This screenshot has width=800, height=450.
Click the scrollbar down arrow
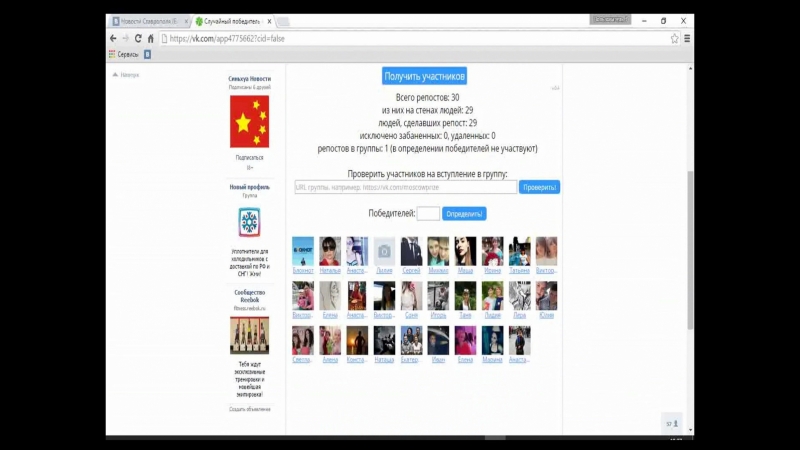pos(690,430)
